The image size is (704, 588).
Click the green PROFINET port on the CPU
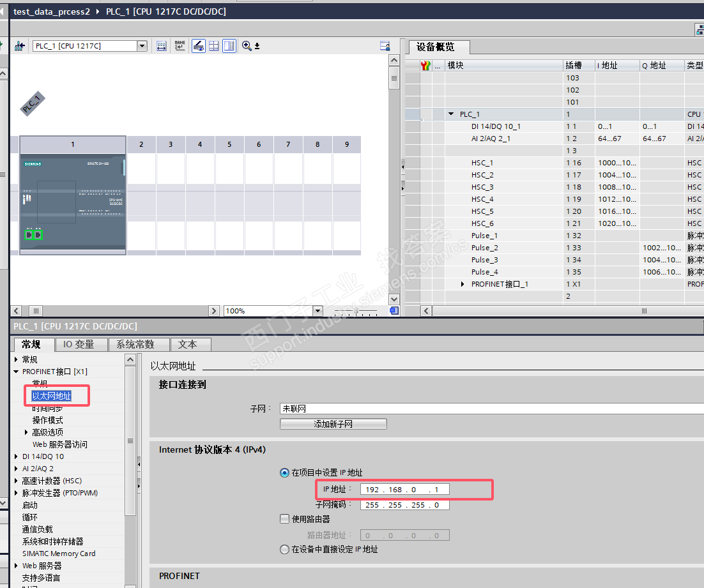coord(33,234)
